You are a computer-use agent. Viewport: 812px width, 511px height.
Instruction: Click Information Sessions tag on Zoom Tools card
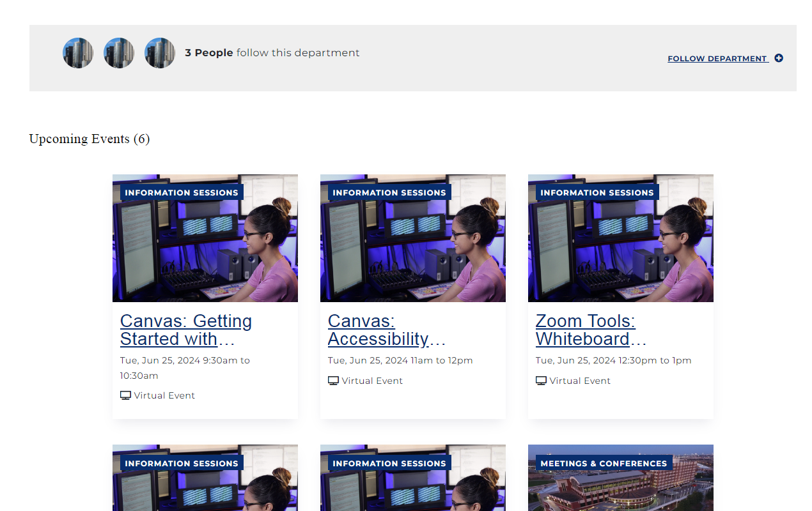[597, 192]
